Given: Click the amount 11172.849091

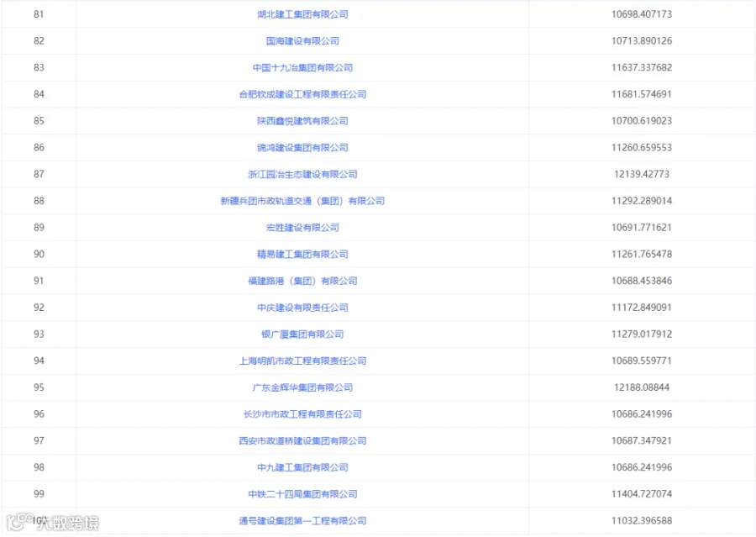Looking at the screenshot, I should coord(641,308).
